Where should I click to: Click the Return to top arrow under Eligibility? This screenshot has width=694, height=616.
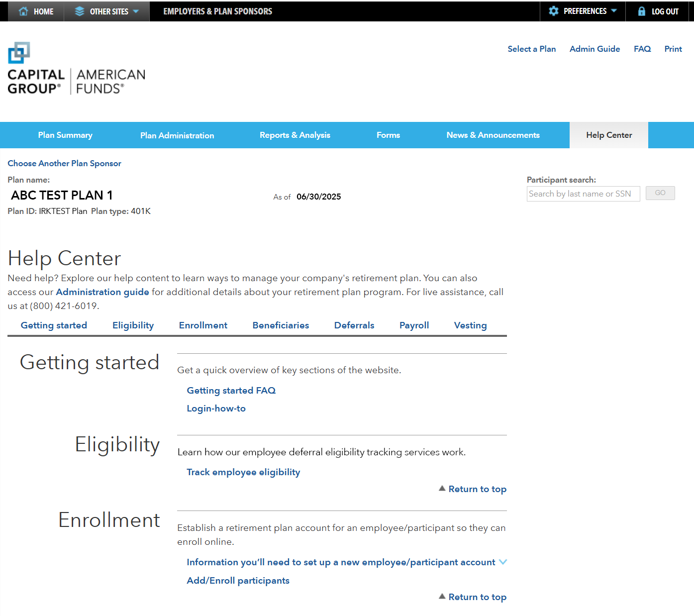(442, 489)
